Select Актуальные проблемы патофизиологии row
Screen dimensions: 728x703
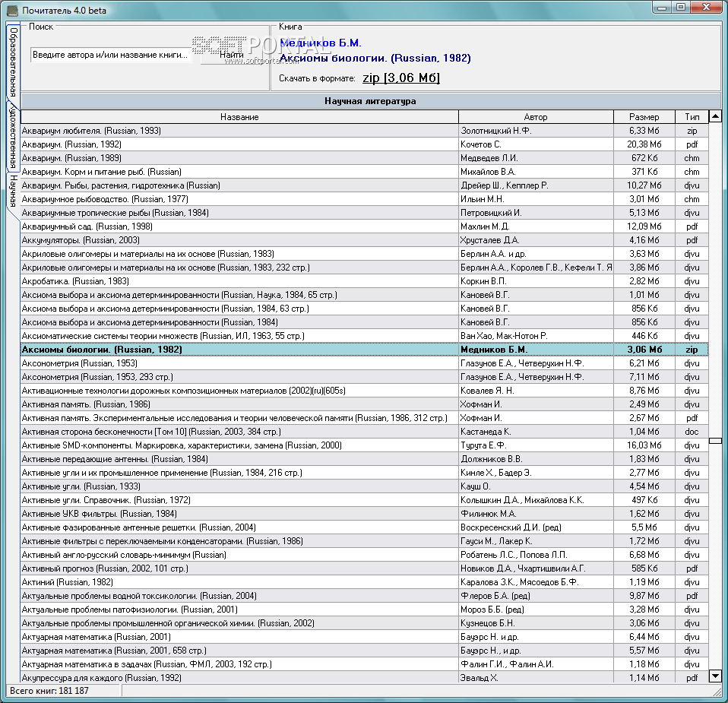pos(365,610)
